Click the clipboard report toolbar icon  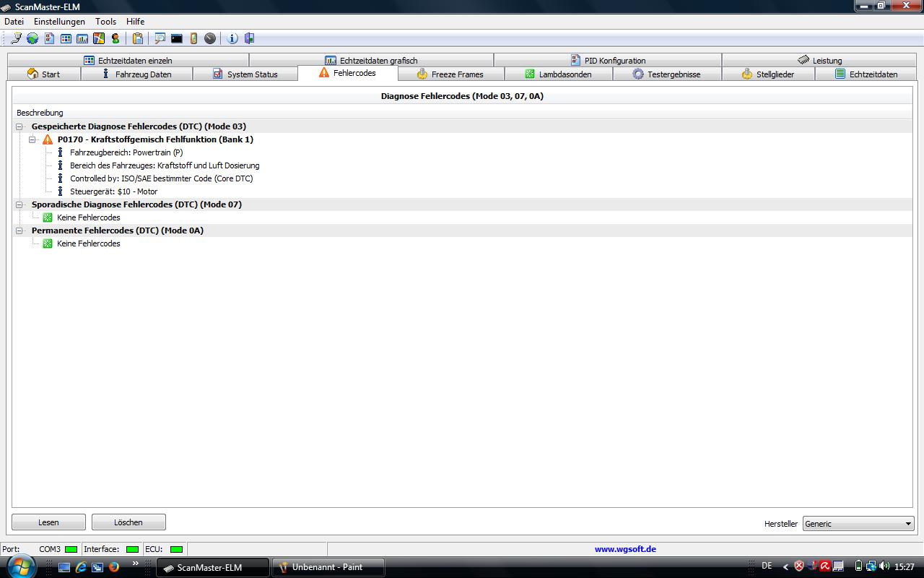[x=137, y=38]
